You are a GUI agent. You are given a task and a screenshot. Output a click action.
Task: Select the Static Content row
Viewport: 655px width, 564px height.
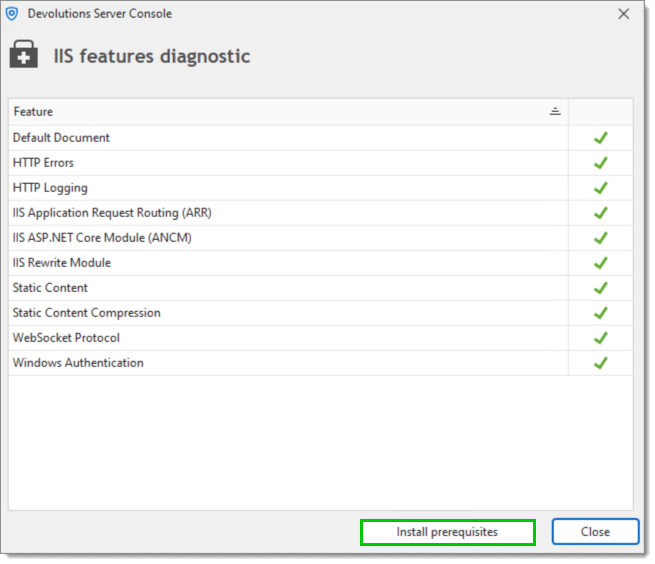320,288
